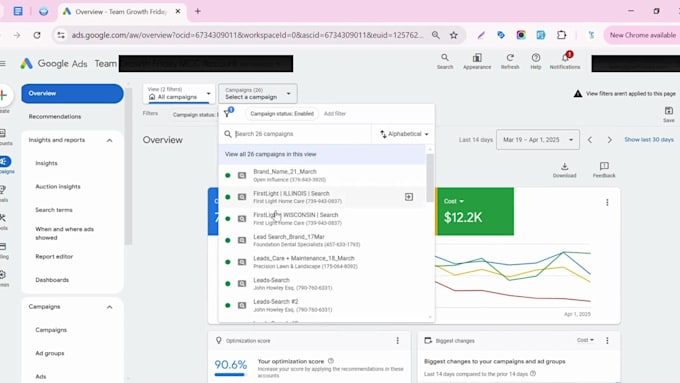This screenshot has width=680, height=383.
Task: Click the Refresh icon in the header
Action: tap(510, 61)
